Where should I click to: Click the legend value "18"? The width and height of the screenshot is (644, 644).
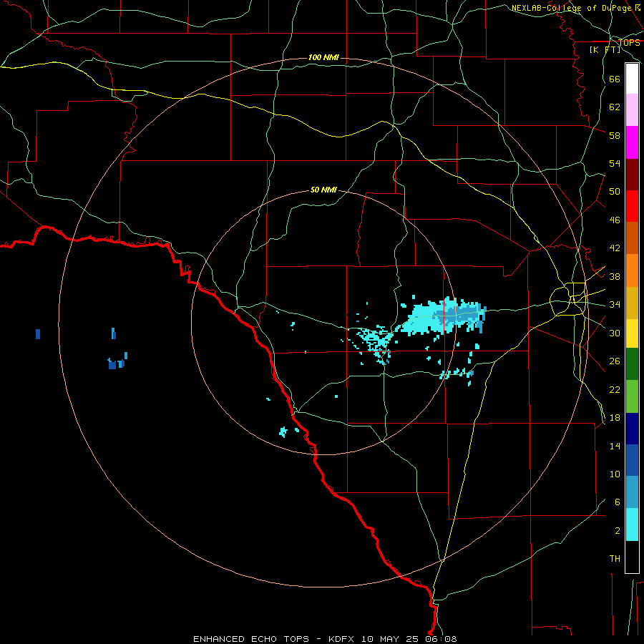615,418
